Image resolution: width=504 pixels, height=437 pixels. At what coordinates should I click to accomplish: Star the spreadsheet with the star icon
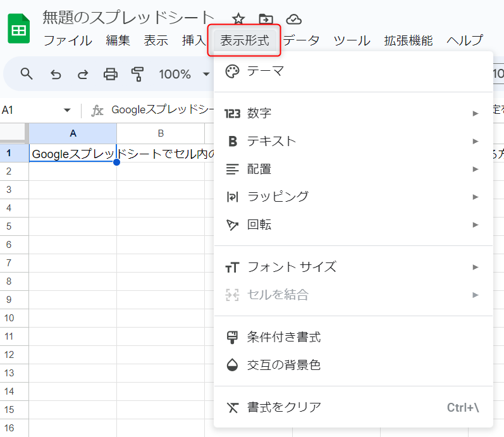[x=238, y=19]
